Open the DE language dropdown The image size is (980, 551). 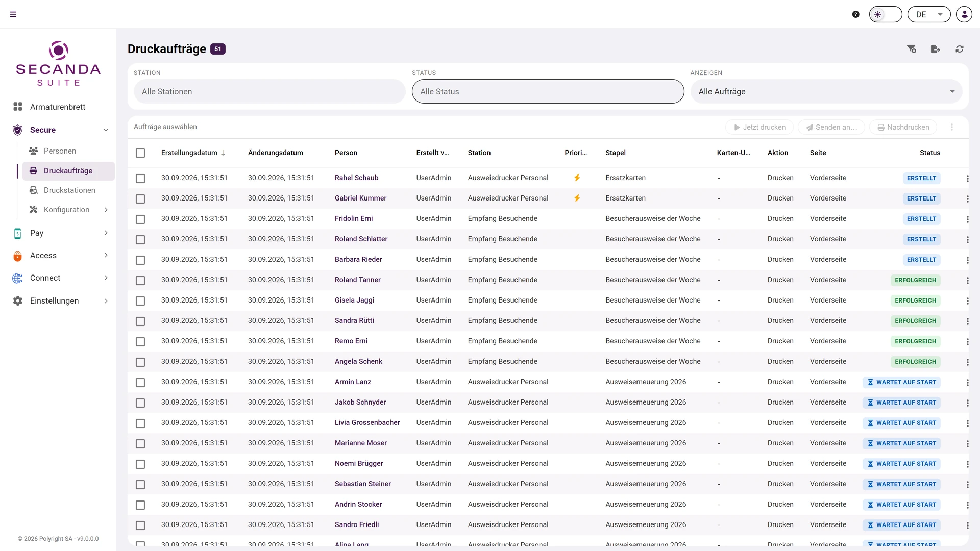tap(929, 14)
